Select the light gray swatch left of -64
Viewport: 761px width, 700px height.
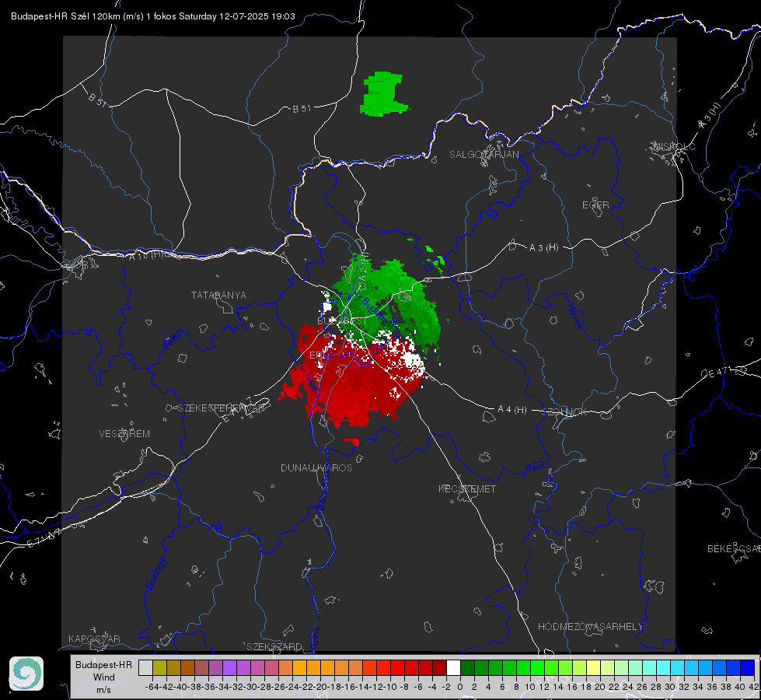(145, 667)
